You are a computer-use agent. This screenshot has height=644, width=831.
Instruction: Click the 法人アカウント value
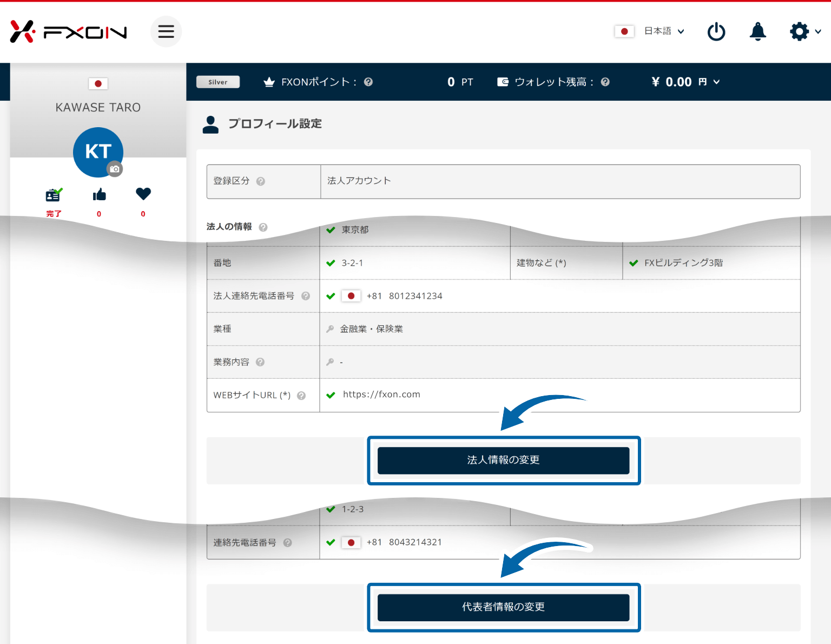[x=359, y=181]
